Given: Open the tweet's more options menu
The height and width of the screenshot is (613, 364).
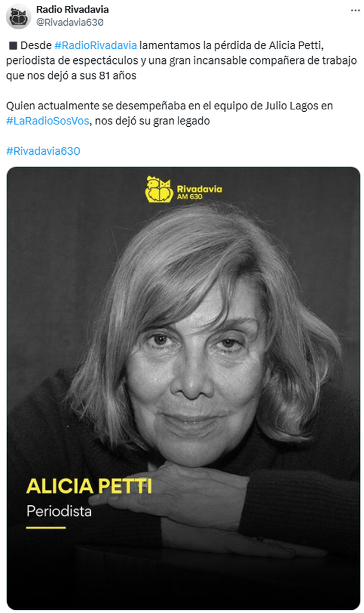Looking at the screenshot, I should (349, 10).
